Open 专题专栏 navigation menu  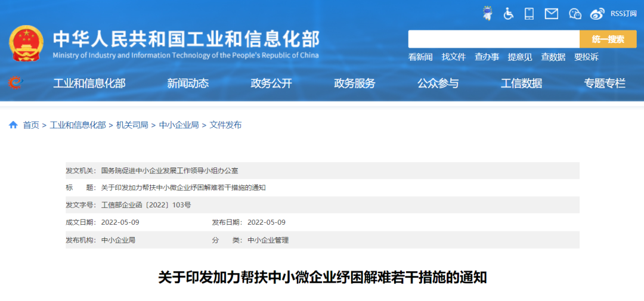[605, 83]
